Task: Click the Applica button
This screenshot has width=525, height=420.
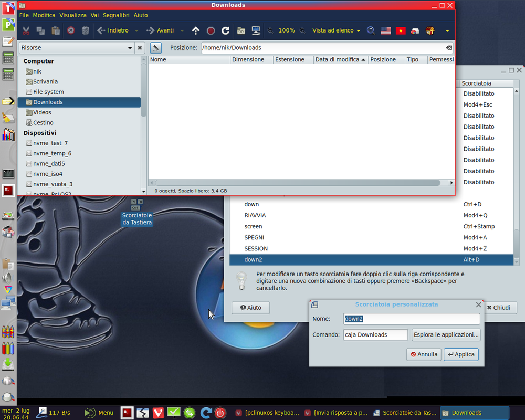Action: [x=461, y=354]
